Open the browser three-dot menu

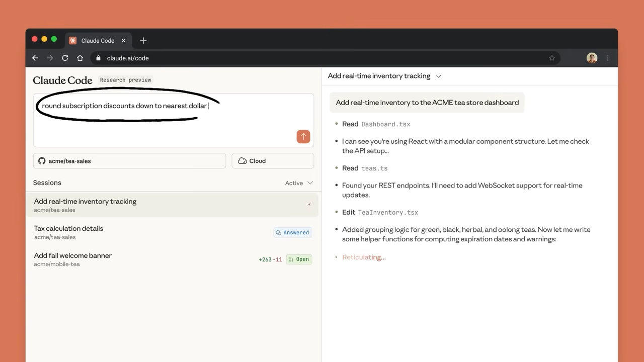[x=607, y=58]
